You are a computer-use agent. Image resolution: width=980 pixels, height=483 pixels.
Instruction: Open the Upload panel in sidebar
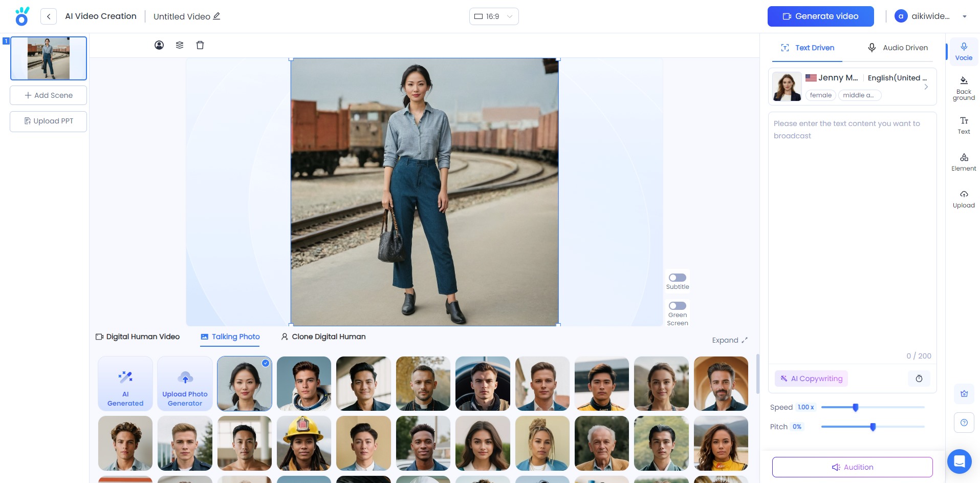964,199
